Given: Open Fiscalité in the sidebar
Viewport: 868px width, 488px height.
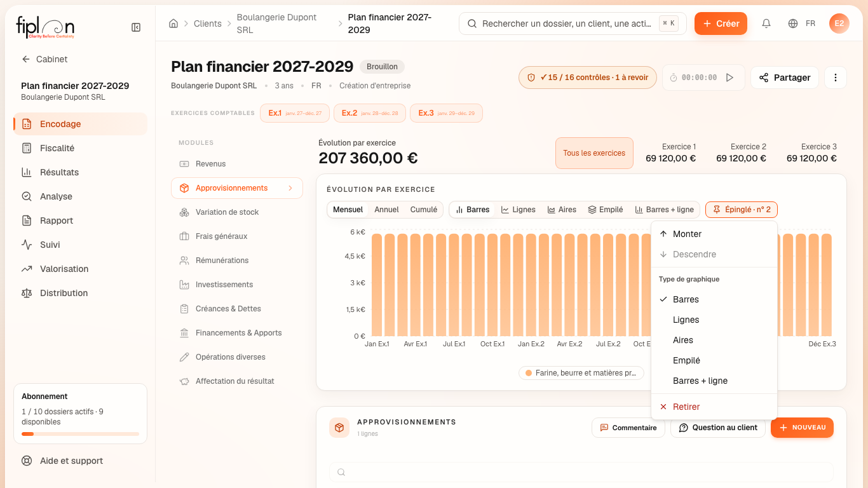Looking at the screenshot, I should 80,148.
